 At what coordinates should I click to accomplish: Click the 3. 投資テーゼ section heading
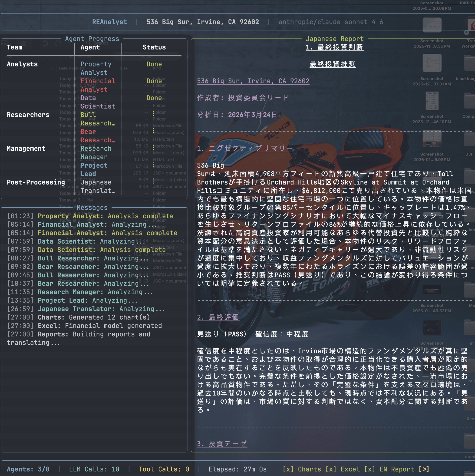[222, 443]
